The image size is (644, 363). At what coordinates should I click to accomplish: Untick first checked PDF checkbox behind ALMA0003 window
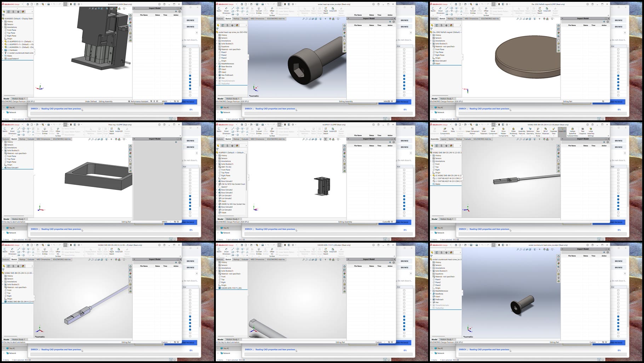190,75
